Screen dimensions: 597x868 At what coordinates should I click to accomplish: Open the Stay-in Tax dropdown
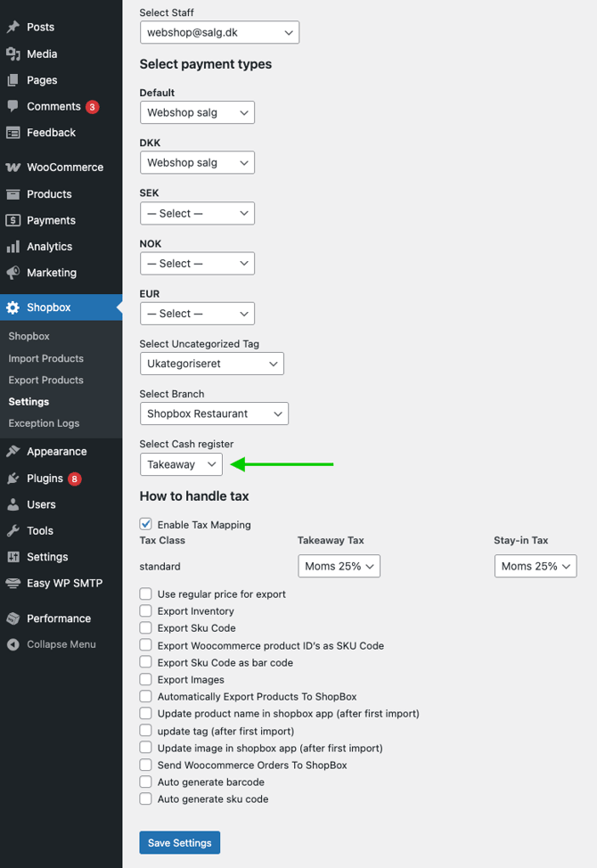tap(535, 566)
